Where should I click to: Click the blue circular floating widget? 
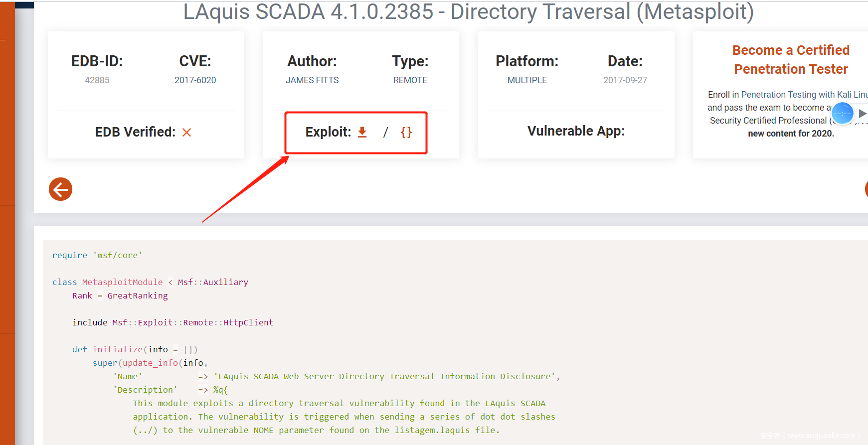[x=842, y=113]
